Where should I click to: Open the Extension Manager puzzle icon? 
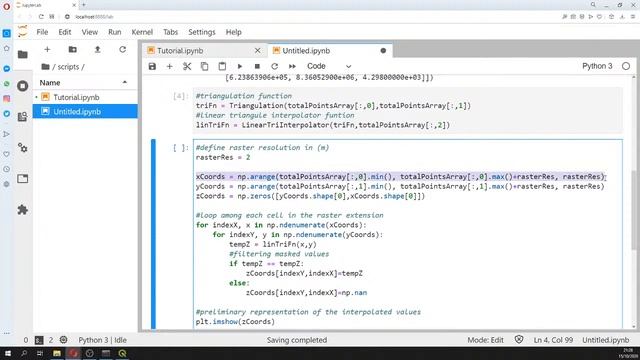pyautogui.click(x=23, y=210)
